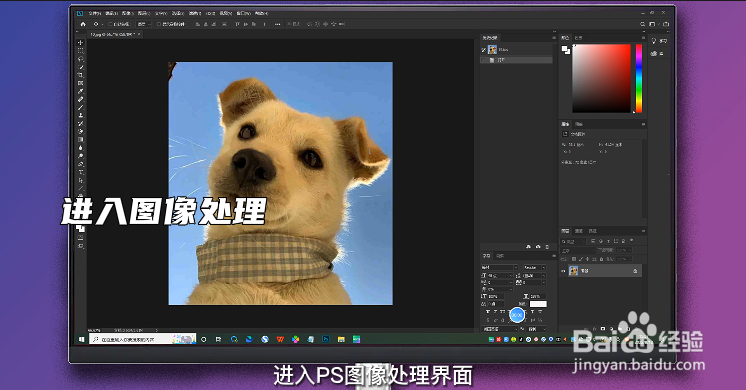The image size is (746, 390).
Task: Select the Clone Stamp tool
Action: [x=80, y=115]
